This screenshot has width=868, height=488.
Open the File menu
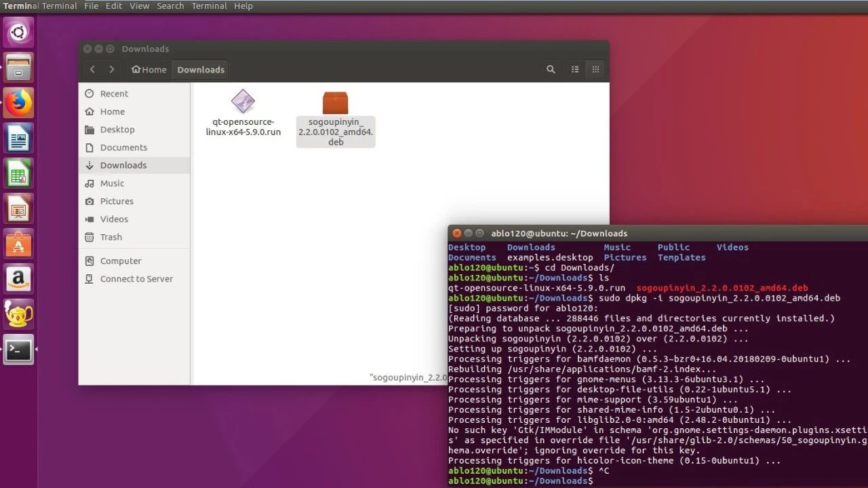(x=91, y=6)
